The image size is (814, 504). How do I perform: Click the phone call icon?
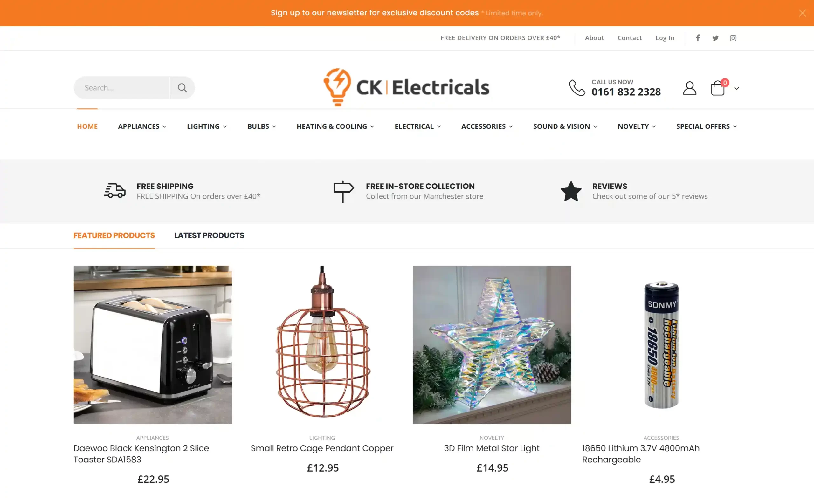pyautogui.click(x=577, y=88)
